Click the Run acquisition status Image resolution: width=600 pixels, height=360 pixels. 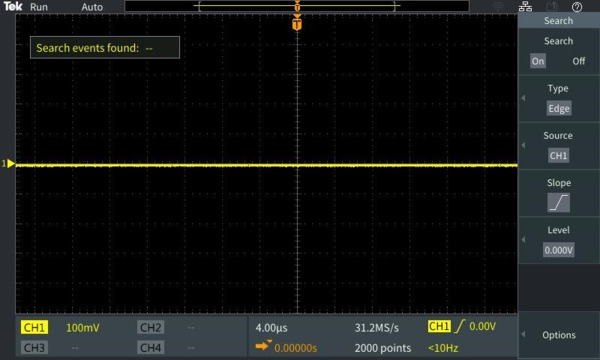click(39, 7)
